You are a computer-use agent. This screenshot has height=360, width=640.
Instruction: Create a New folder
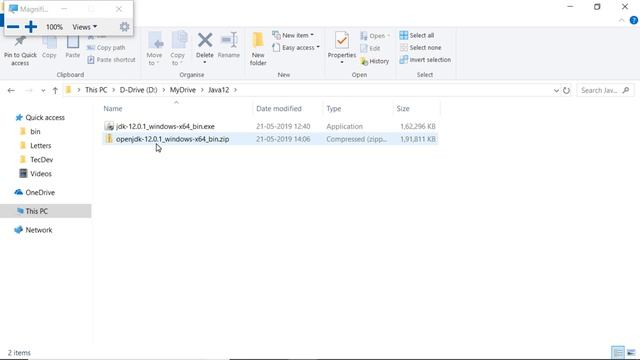pos(258,49)
